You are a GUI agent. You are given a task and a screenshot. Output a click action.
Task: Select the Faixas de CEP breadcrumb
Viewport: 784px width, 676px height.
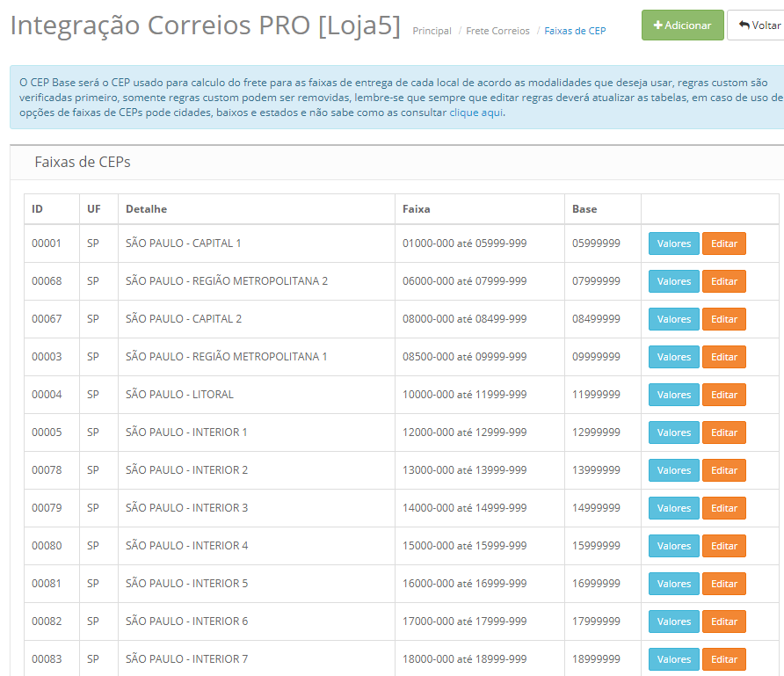[x=575, y=31]
